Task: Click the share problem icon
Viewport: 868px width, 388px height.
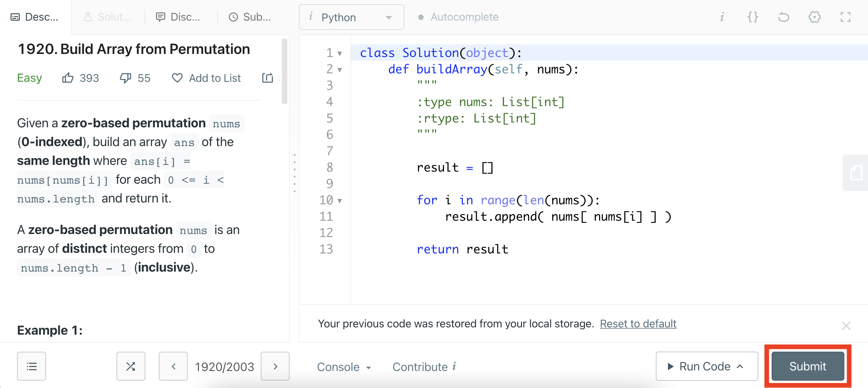Action: 268,78
